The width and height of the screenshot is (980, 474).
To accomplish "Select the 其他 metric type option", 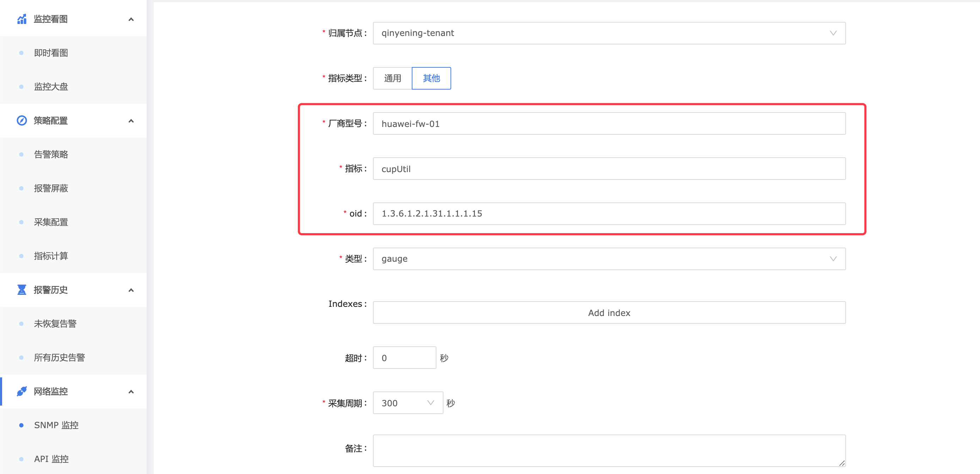I will click(x=431, y=78).
